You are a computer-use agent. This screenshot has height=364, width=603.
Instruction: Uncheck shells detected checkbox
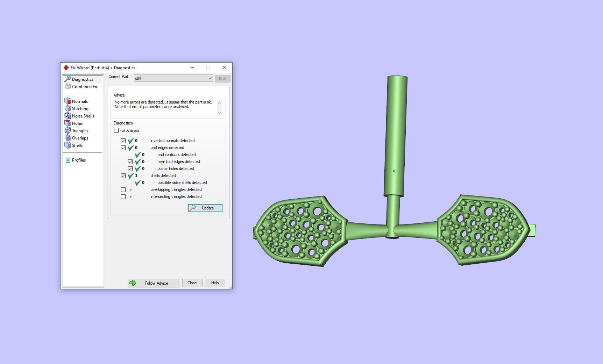123,176
